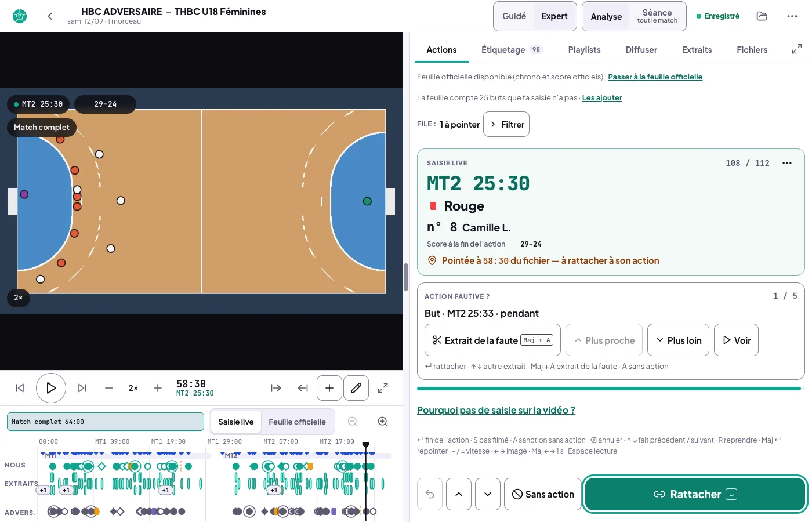Select Séance tout le match mode
Screen dimensions: 812x522
tap(657, 16)
